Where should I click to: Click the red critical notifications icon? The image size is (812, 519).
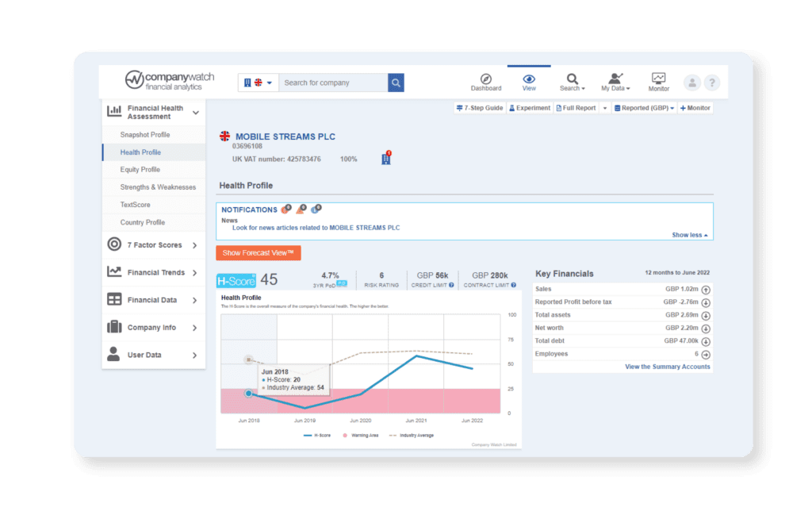click(286, 209)
